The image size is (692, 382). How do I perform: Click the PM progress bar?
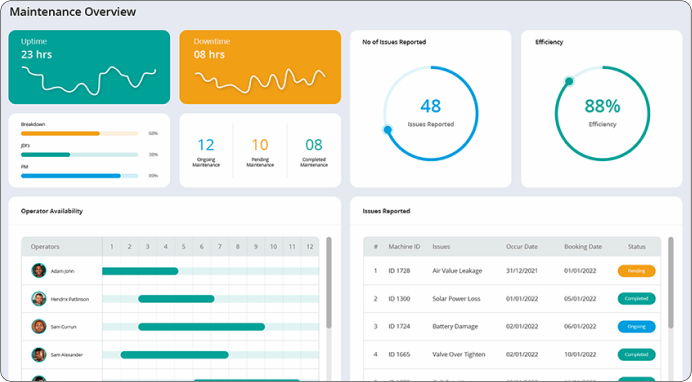[79, 176]
